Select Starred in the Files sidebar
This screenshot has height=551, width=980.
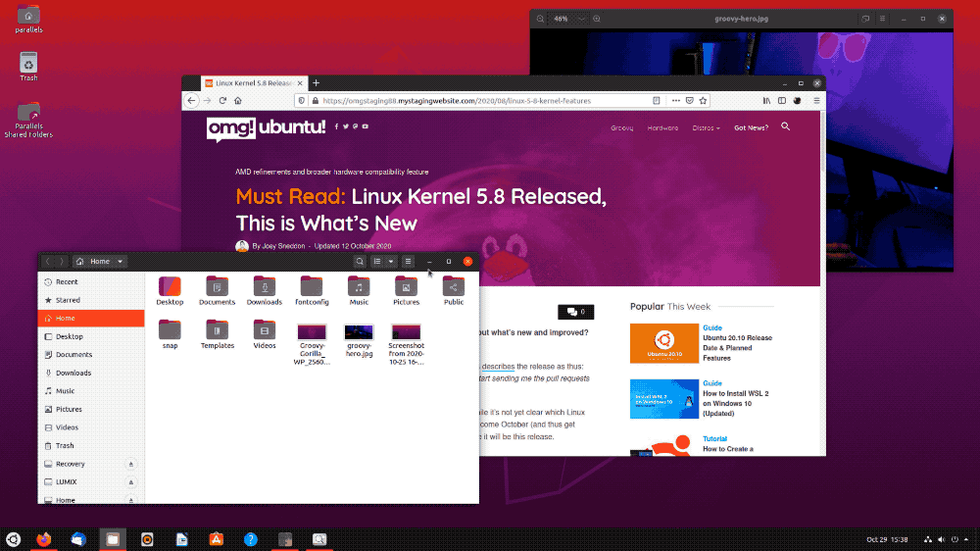click(91, 300)
